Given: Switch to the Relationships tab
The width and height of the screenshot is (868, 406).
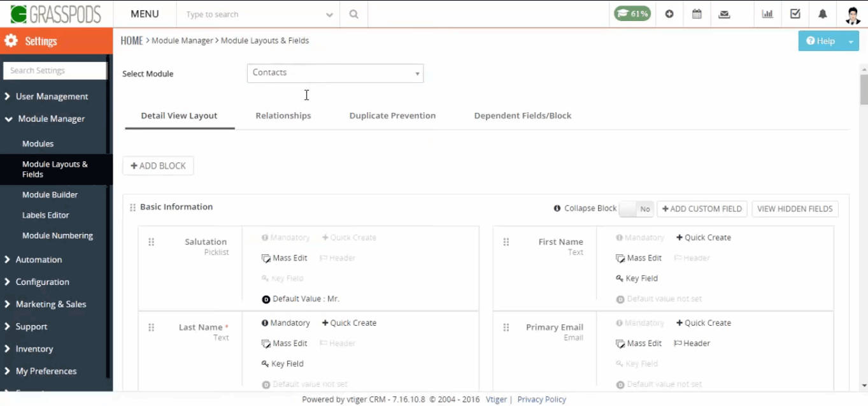Looking at the screenshot, I should coord(283,115).
